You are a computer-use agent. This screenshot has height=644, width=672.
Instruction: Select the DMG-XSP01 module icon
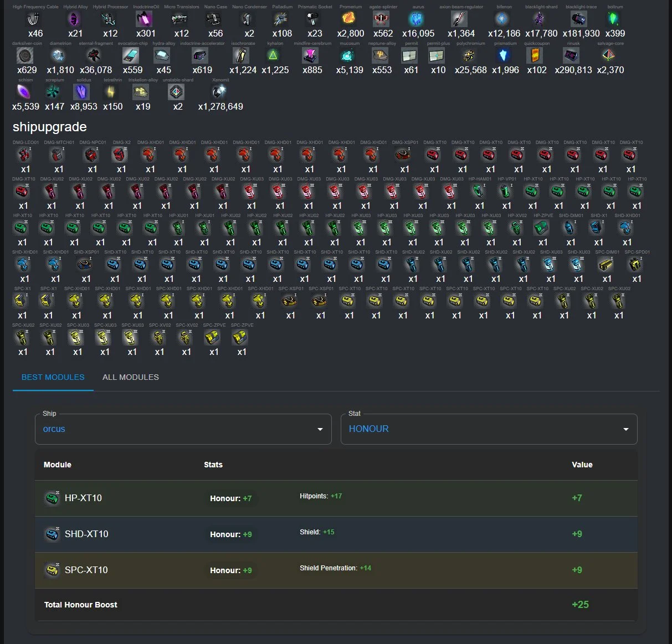pos(404,154)
